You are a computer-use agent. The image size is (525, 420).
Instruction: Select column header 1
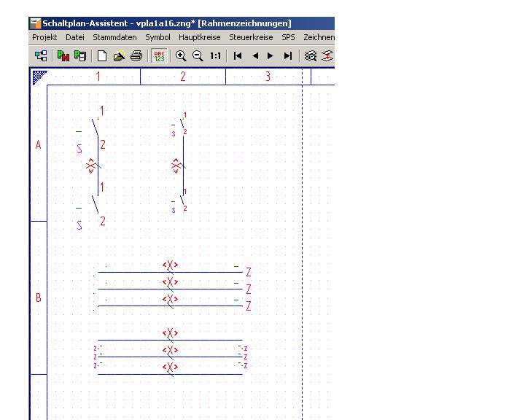pos(98,77)
